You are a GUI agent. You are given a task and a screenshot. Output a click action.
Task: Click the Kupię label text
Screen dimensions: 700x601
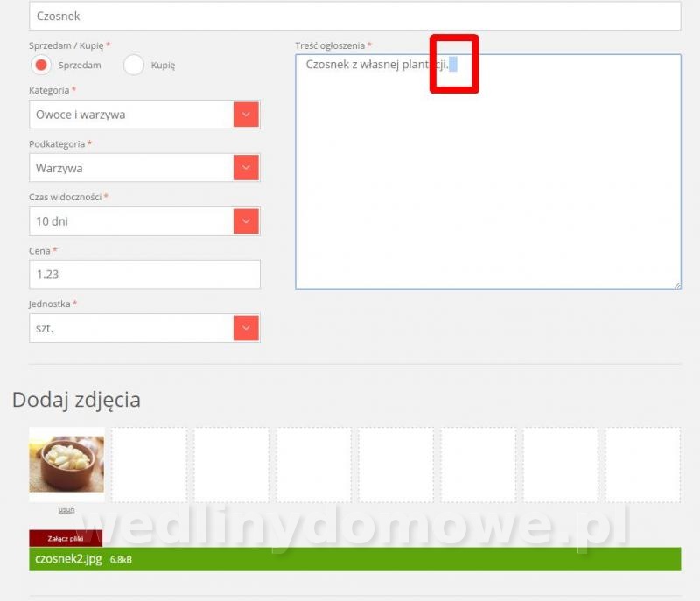(x=163, y=65)
